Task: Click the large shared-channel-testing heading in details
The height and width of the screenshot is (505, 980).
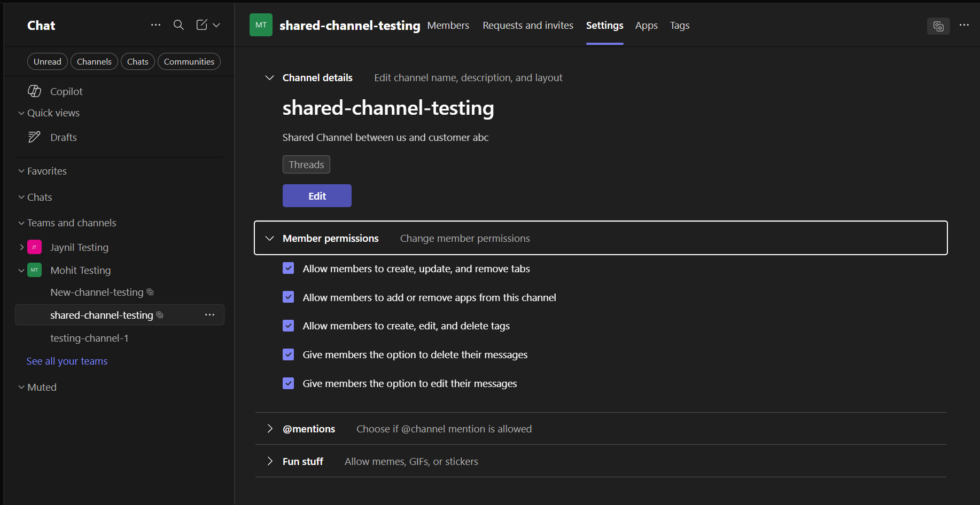Action: point(388,108)
